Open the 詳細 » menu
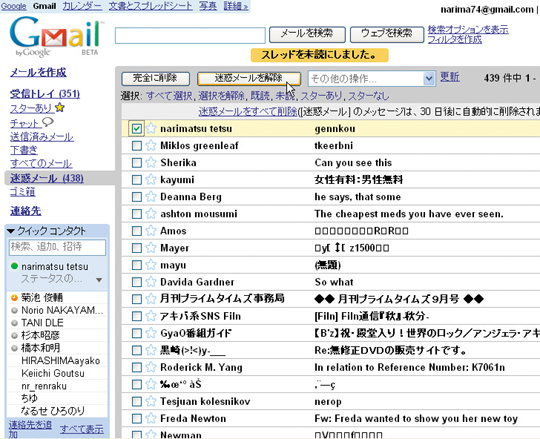The height and width of the screenshot is (439, 540). pyautogui.click(x=236, y=6)
